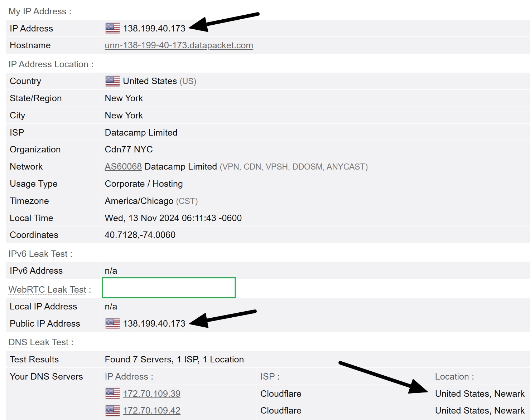
Task: Click the Cloudflare ISP entry
Action: pos(281,393)
